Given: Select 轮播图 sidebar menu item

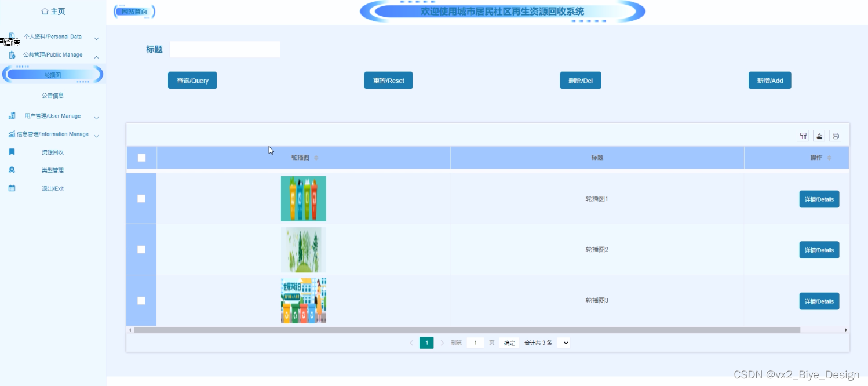Looking at the screenshot, I should point(53,74).
